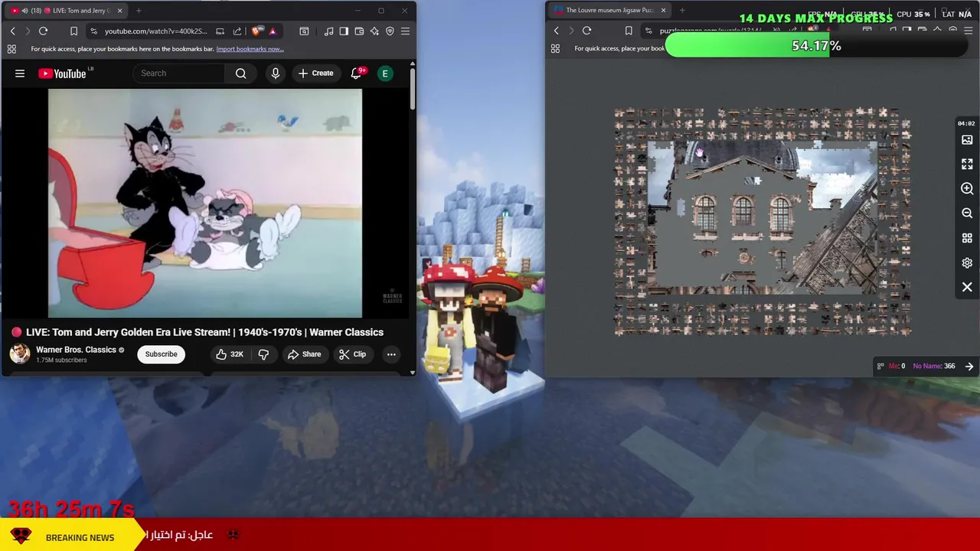Open a new tab in YouTube window
Viewport: 980px width, 551px height.
tap(139, 11)
